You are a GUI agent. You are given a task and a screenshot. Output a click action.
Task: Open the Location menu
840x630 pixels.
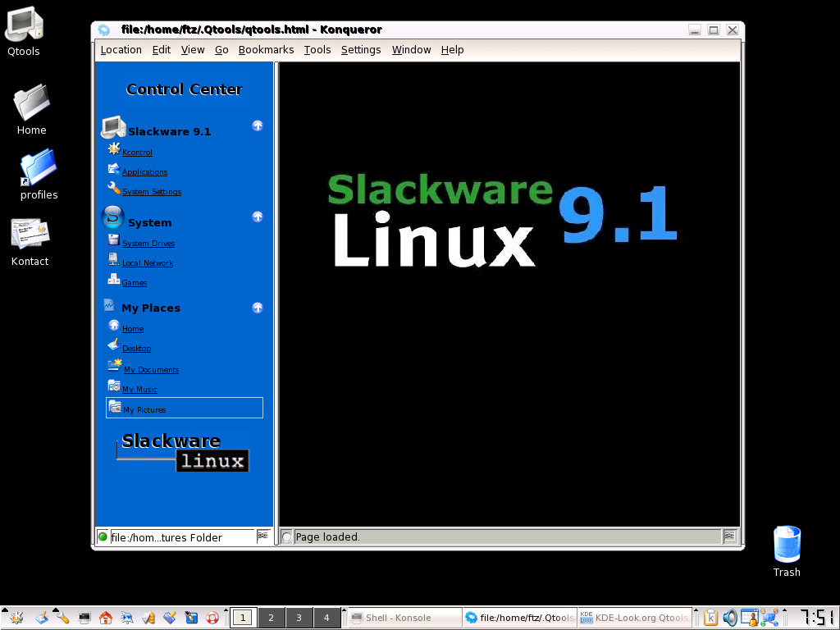(121, 50)
